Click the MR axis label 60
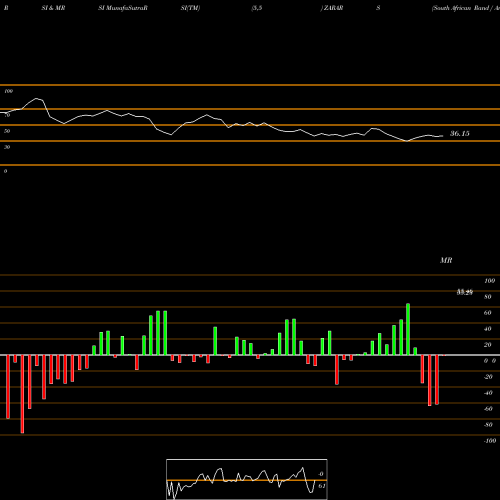The width and height of the screenshot is (500, 500). click(x=487, y=313)
